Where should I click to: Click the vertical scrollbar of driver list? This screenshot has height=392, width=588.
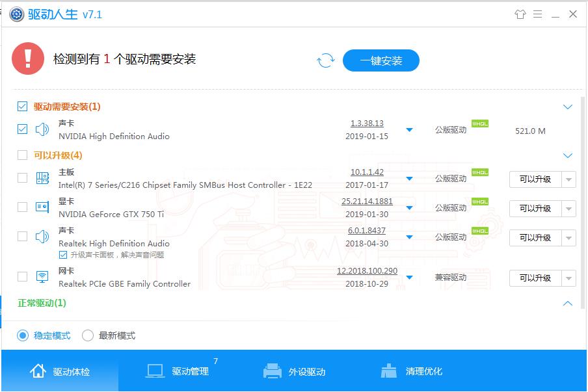pos(583,202)
